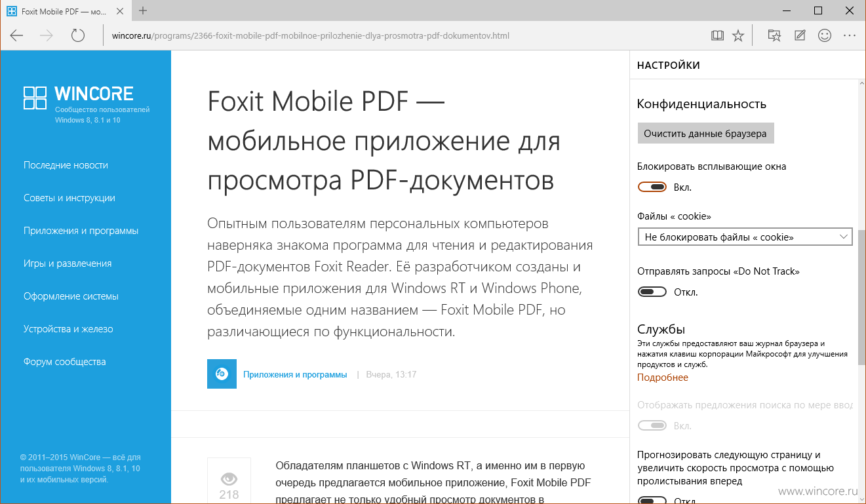
Task: Click the address bar URL
Action: pyautogui.click(x=311, y=35)
